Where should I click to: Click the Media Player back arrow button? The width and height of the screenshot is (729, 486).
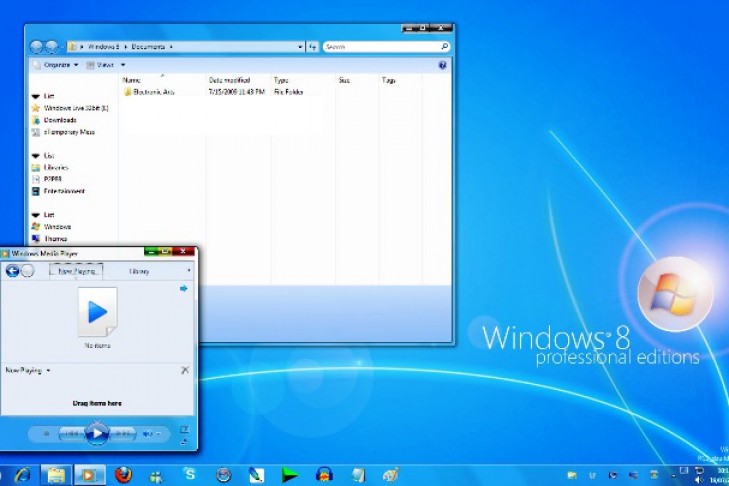(12, 270)
